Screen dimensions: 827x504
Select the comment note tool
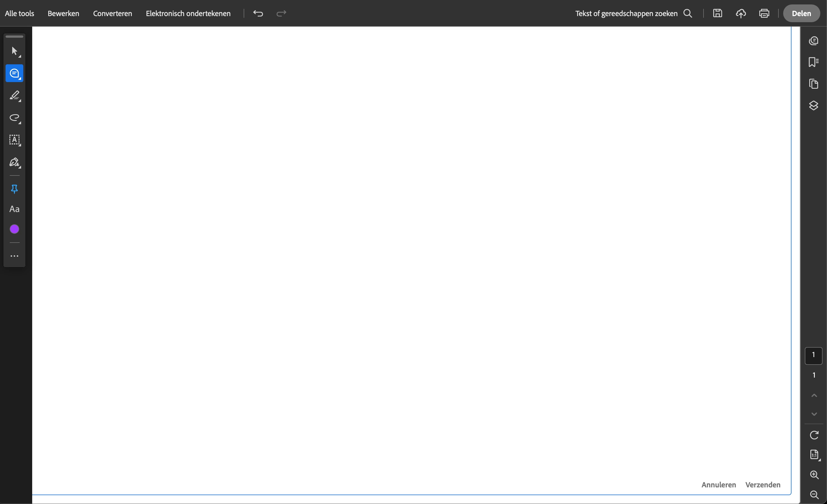[14, 73]
